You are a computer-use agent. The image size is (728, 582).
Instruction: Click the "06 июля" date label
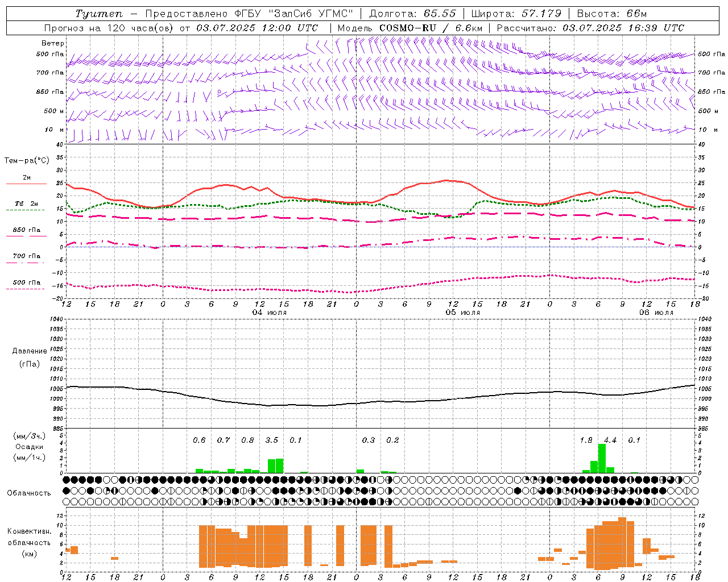[656, 313]
